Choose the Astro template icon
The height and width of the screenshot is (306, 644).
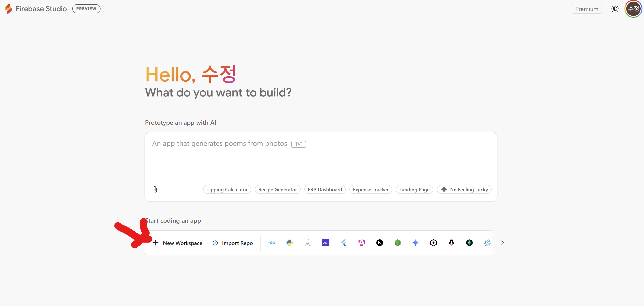(451, 243)
